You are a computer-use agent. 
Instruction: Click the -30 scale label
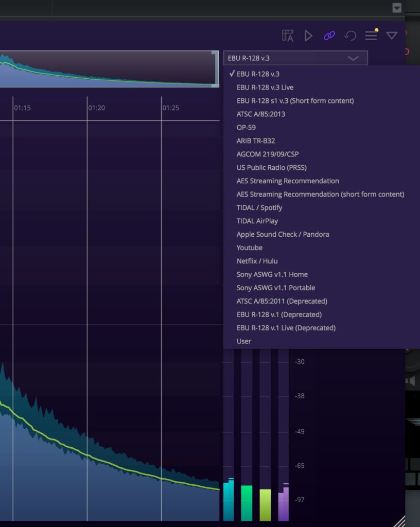[300, 362]
